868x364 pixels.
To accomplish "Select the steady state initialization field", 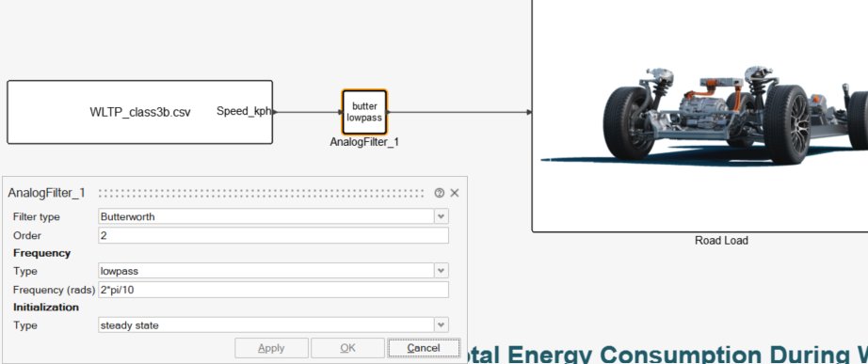I will pos(266,324).
